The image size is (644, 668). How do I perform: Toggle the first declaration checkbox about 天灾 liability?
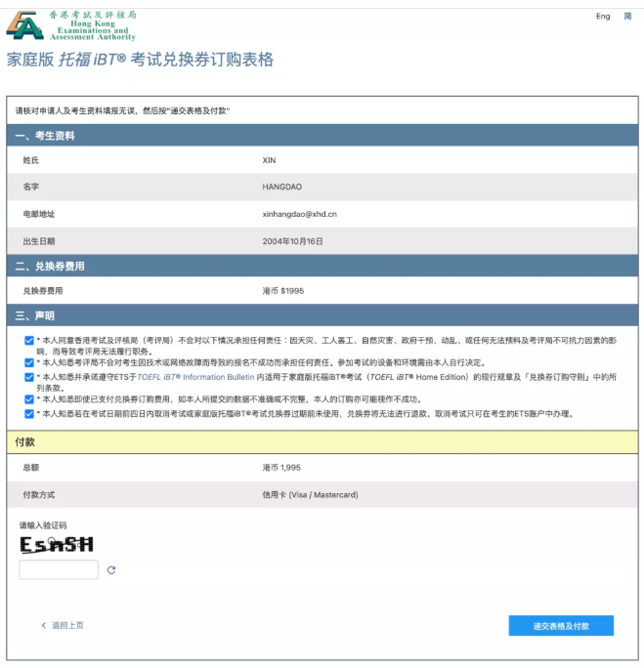[29, 340]
